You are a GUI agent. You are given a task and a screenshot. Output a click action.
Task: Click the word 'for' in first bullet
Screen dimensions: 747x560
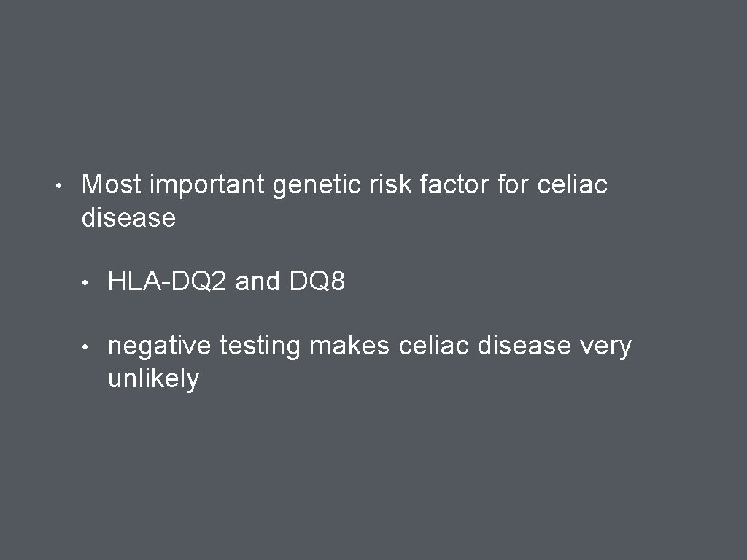click(x=514, y=184)
